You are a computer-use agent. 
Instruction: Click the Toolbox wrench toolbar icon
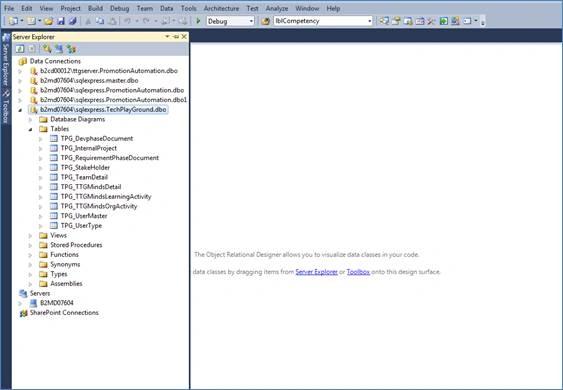click(431, 21)
